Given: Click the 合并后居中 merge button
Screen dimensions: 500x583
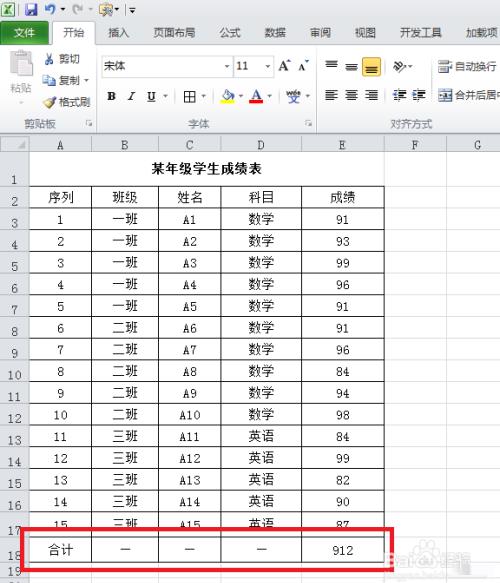Looking at the screenshot, I should (x=468, y=95).
